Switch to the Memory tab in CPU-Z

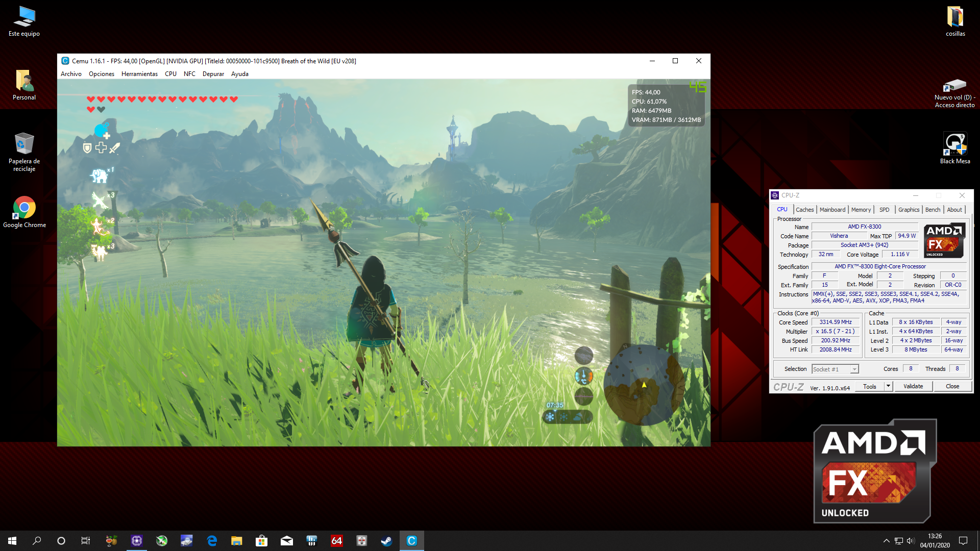(x=861, y=210)
